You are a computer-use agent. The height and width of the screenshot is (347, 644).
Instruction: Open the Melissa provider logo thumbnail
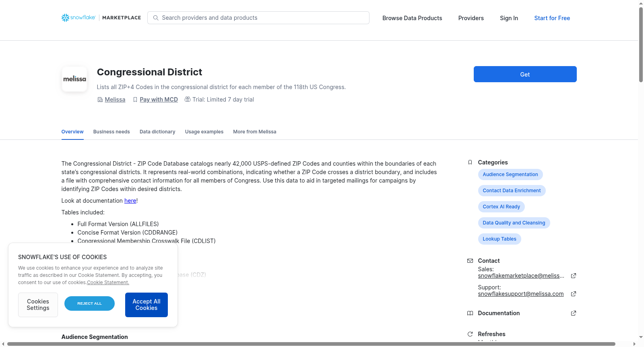point(74,79)
